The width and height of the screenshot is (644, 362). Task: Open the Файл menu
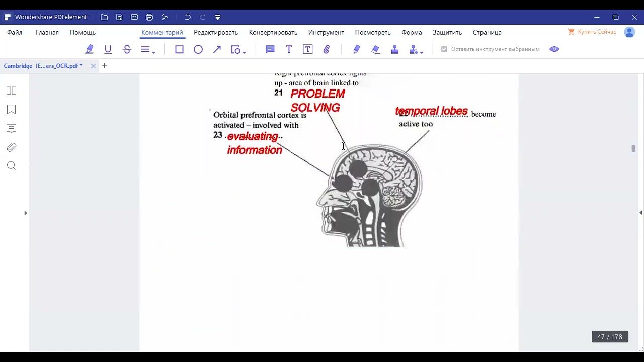(15, 32)
